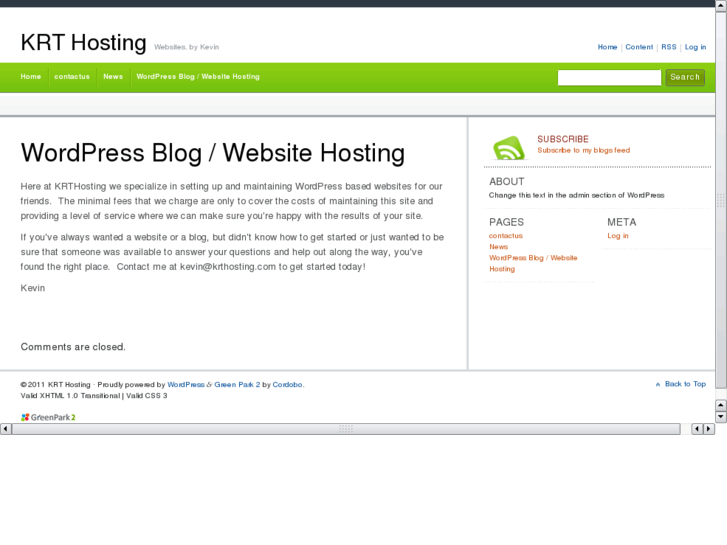727x545 pixels.
Task: Click the vertical scrollbar down arrow at bottom
Action: (x=721, y=417)
